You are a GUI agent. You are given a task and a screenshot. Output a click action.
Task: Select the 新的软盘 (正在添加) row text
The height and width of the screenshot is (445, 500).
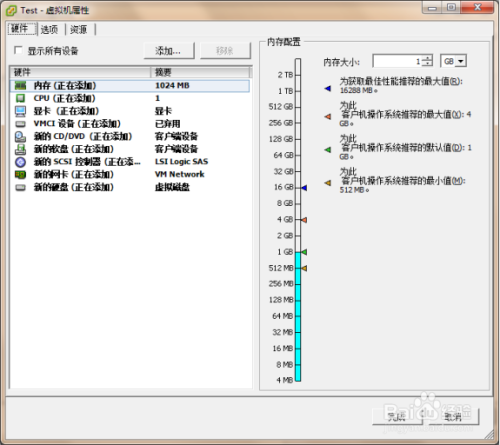[74, 149]
